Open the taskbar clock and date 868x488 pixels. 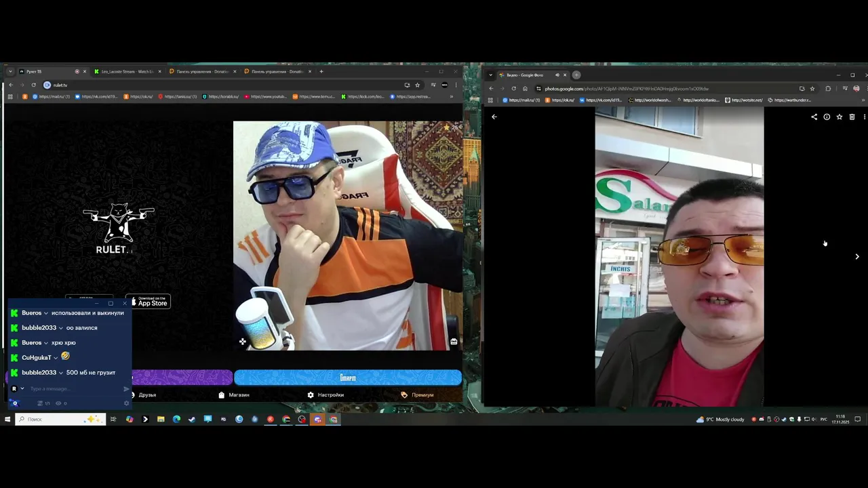click(842, 419)
